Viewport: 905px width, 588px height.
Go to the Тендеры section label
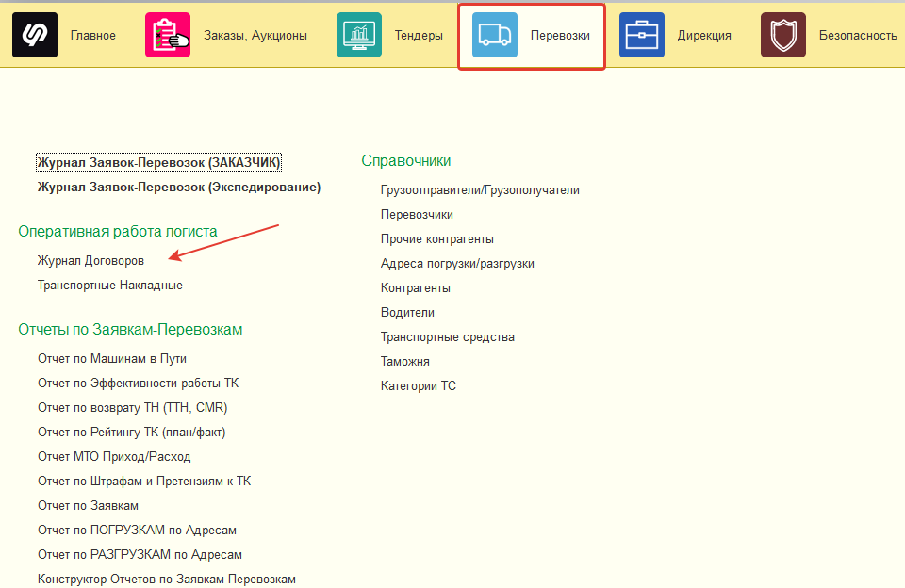coord(419,36)
